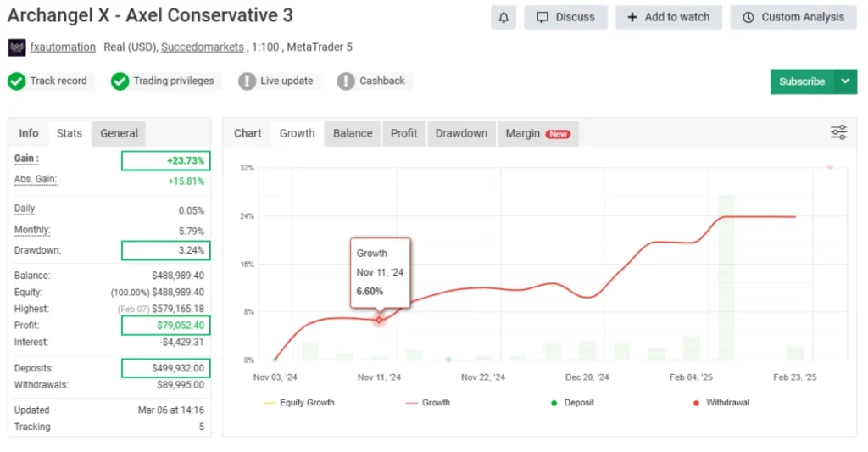Click the Nov 11 growth data point
Screen dimensions: 868x452
click(379, 320)
